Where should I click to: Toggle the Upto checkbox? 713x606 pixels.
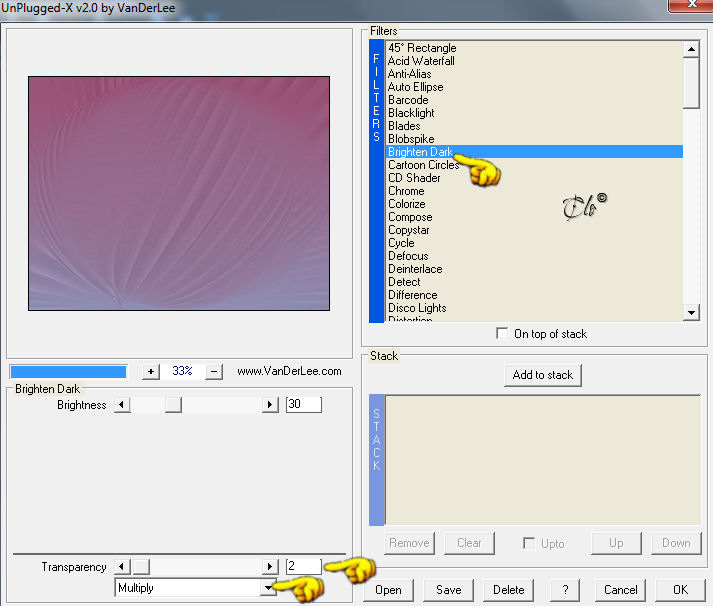(529, 543)
